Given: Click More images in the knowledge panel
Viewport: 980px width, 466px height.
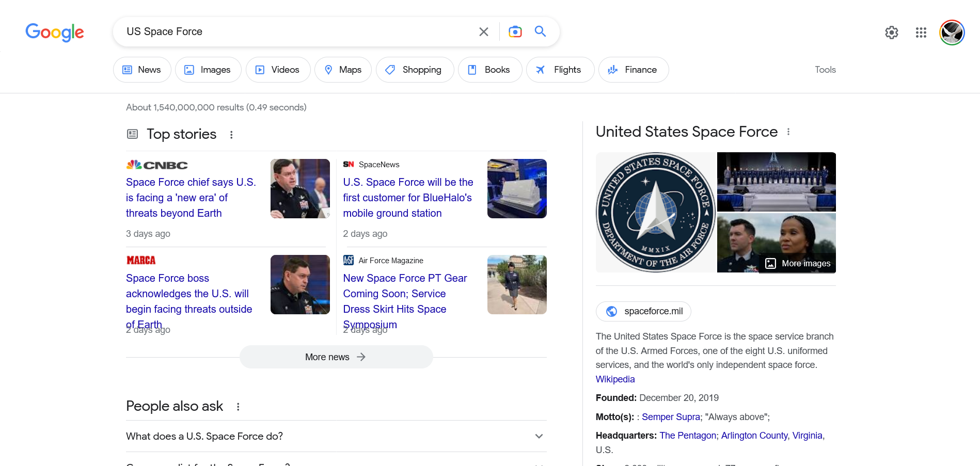Looking at the screenshot, I should tap(798, 263).
